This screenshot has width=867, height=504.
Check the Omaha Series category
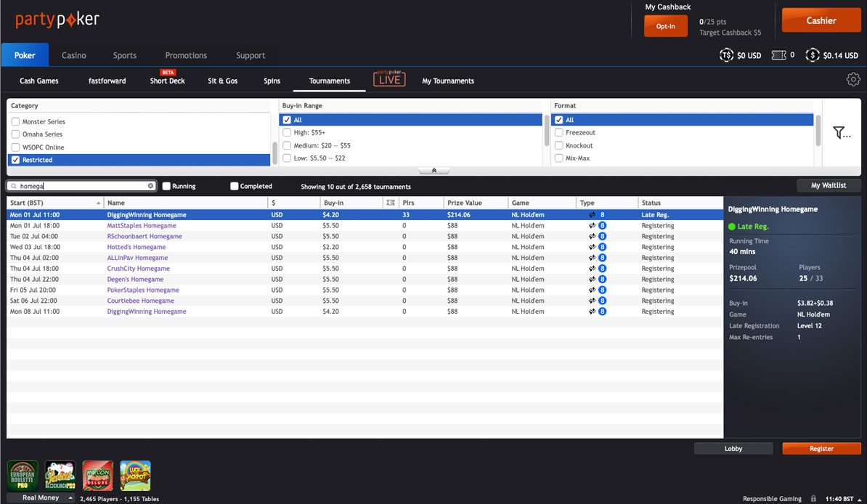15,134
